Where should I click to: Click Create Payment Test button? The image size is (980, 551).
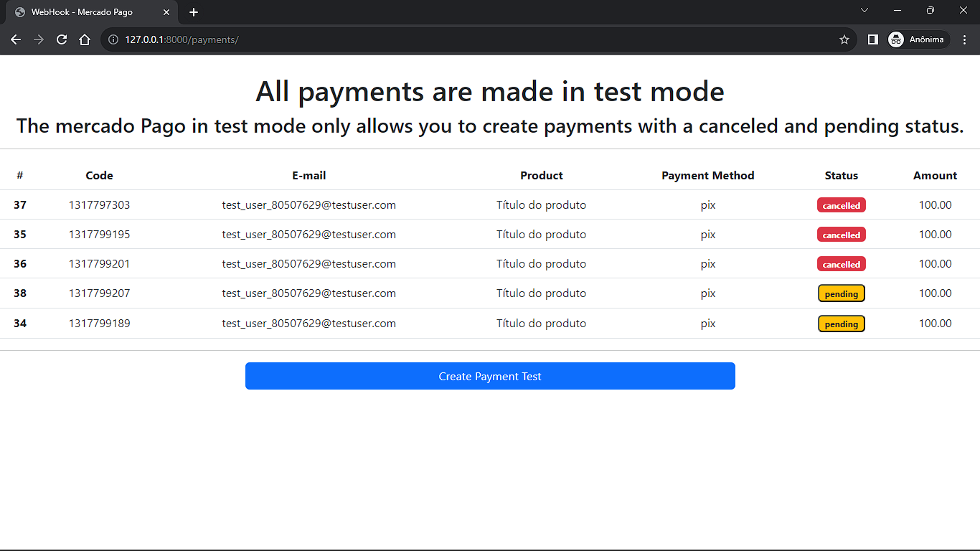(x=490, y=376)
